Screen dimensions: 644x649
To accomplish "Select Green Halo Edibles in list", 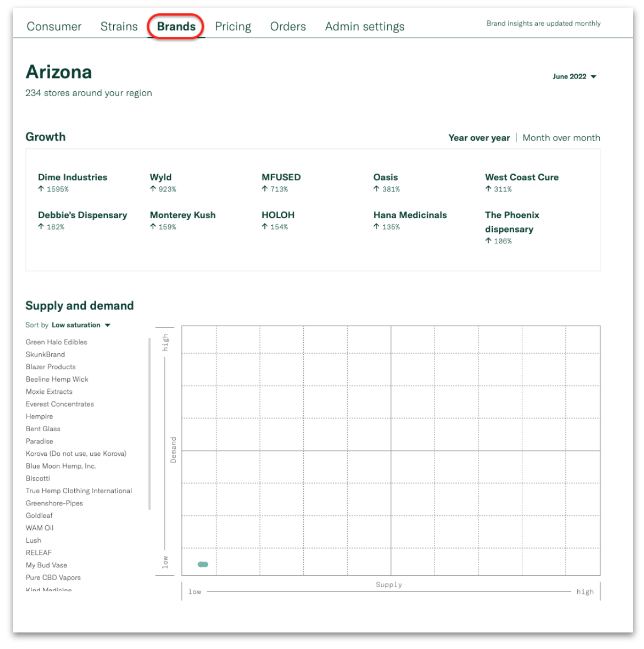I will [x=57, y=342].
